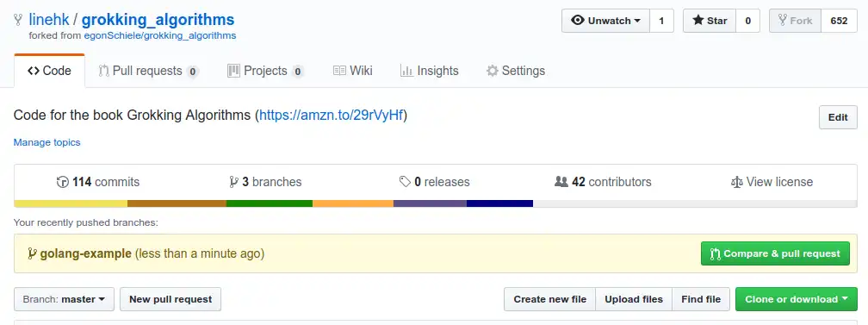Click Edit to edit repository description

[x=838, y=117]
